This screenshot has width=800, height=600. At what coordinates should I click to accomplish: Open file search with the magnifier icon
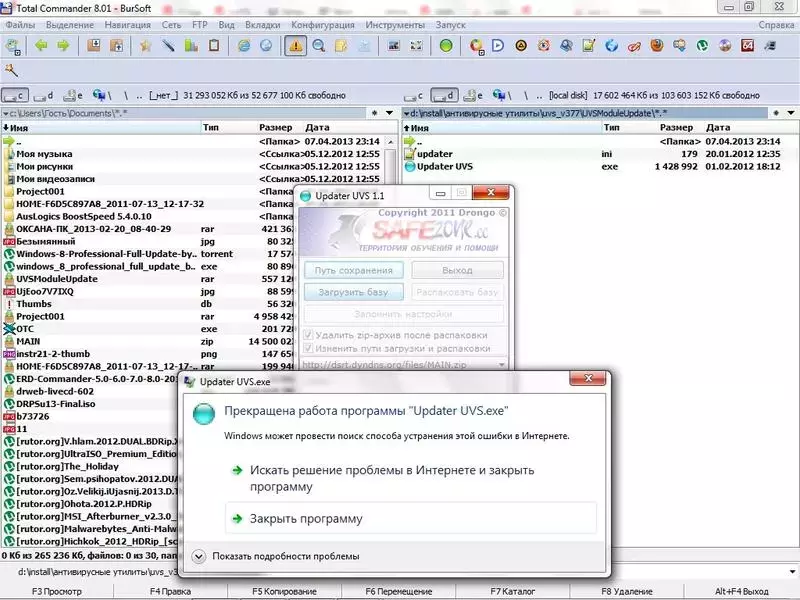click(319, 46)
